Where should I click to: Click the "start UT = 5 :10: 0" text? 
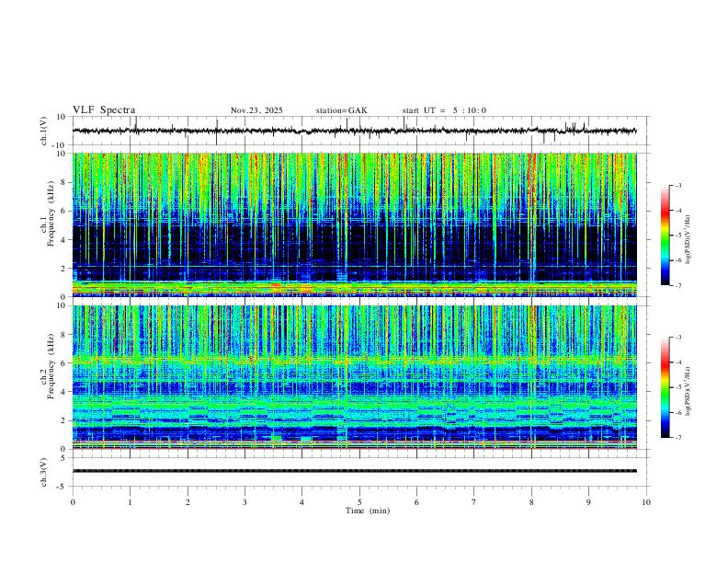click(x=444, y=110)
